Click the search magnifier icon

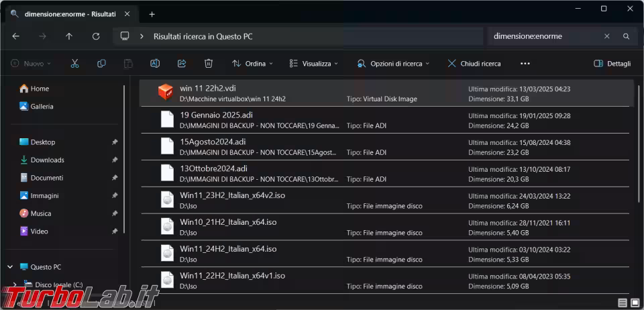pos(626,36)
